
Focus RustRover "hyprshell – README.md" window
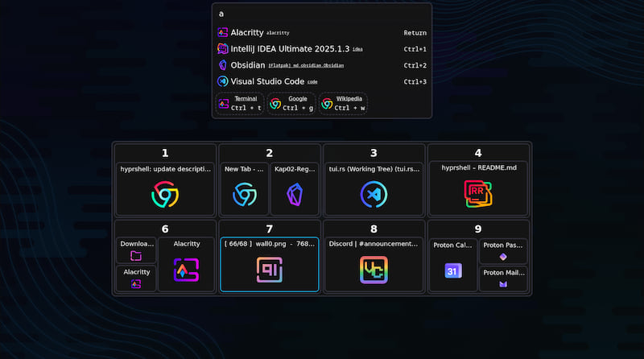[478, 188]
